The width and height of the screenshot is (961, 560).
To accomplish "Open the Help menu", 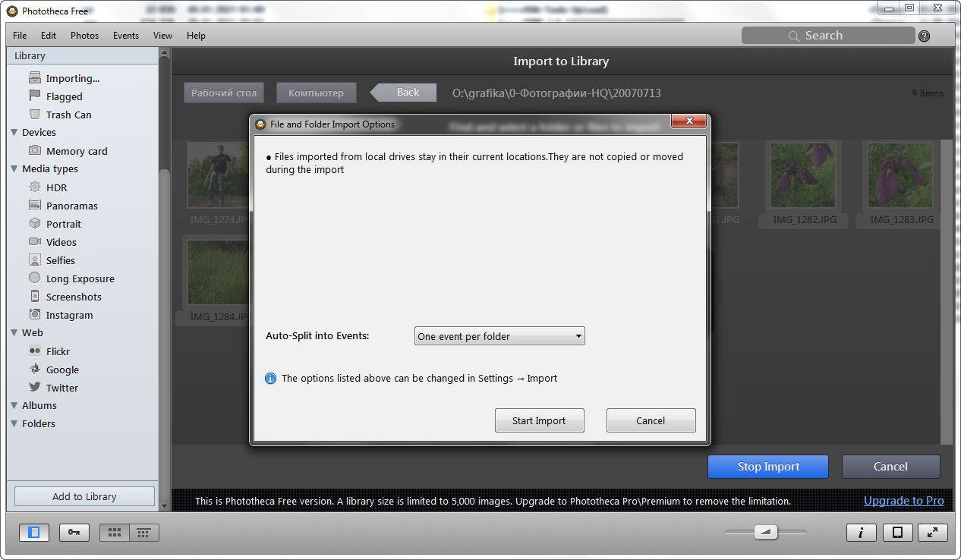I will (196, 36).
